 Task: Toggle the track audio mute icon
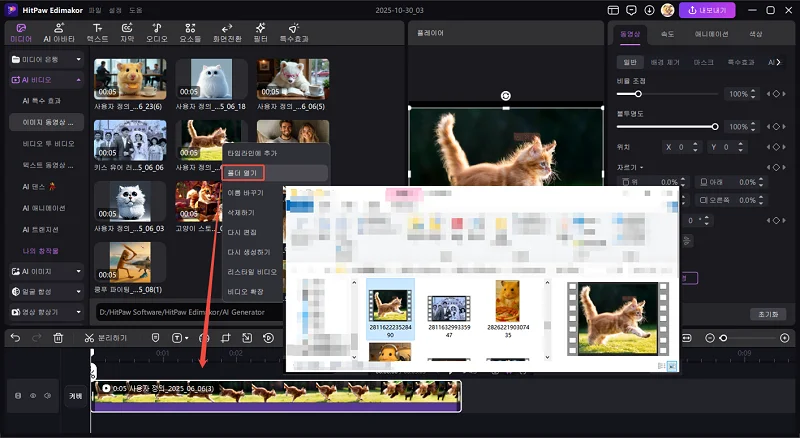tap(46, 395)
